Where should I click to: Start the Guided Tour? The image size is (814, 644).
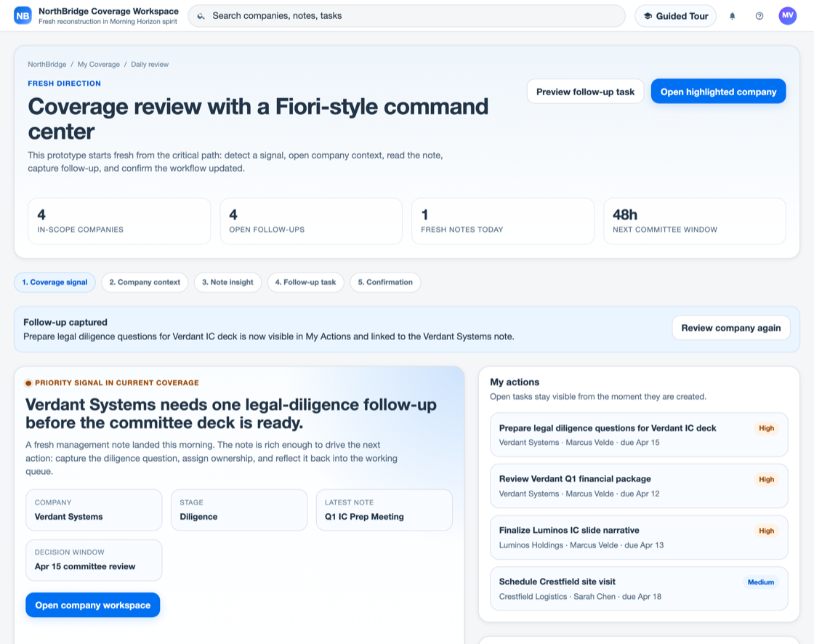675,16
